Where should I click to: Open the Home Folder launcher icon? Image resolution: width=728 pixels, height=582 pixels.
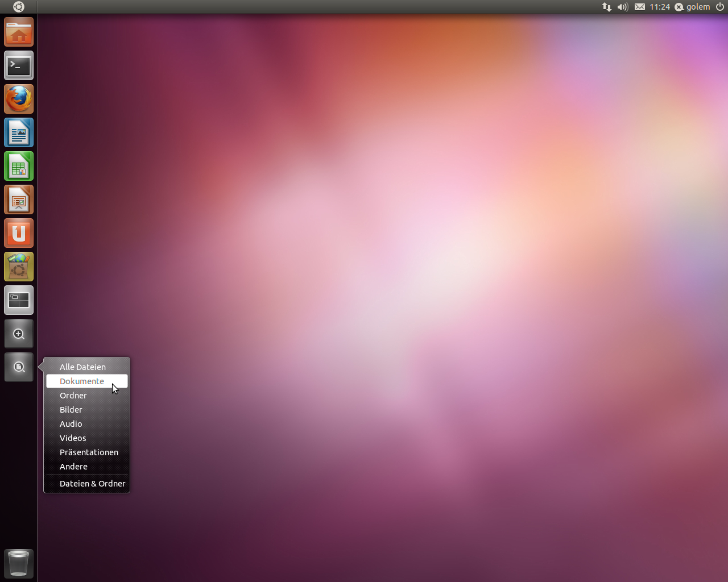[19, 32]
